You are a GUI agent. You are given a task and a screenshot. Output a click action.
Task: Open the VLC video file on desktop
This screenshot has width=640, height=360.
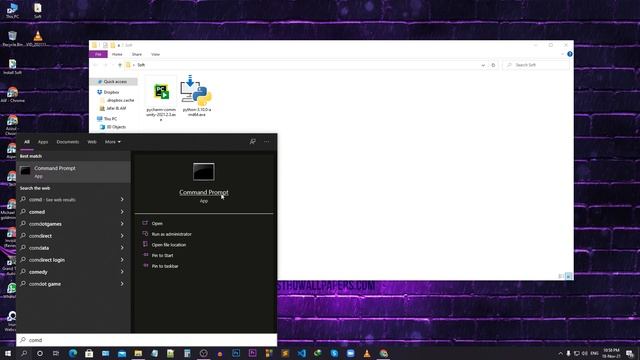(x=38, y=38)
